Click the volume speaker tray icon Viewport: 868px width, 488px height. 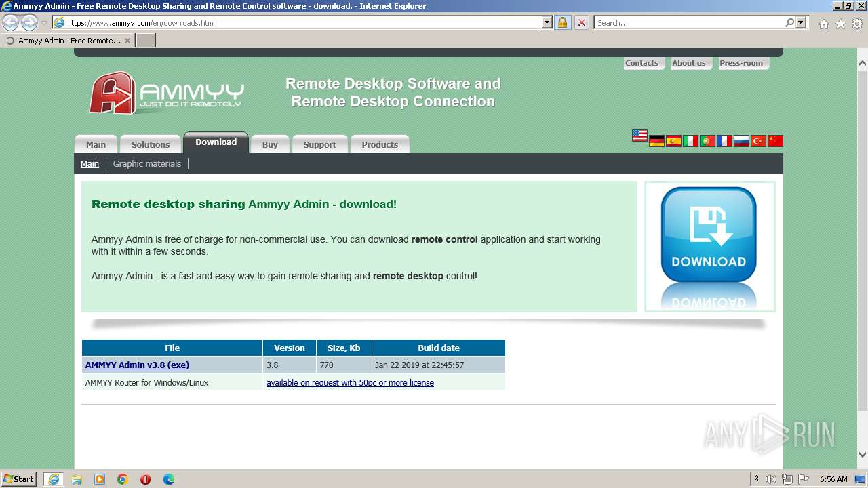pyautogui.click(x=771, y=479)
